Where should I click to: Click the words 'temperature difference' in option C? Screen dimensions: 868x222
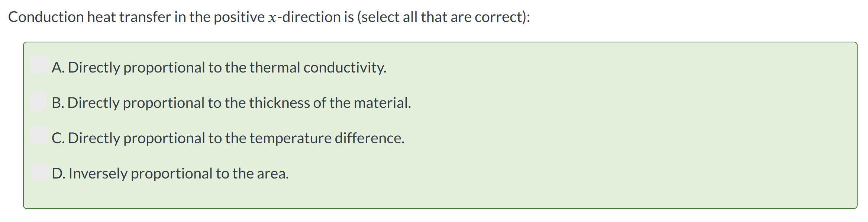(x=327, y=138)
